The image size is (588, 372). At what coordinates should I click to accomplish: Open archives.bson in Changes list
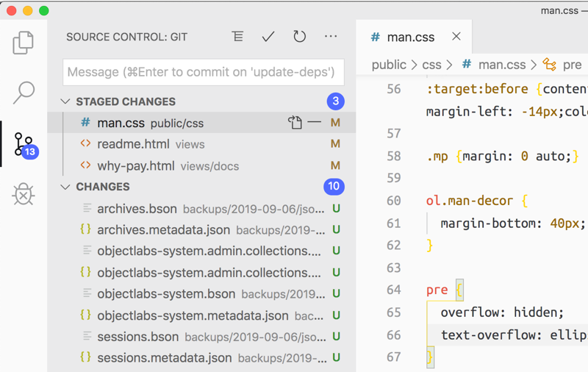(201, 208)
